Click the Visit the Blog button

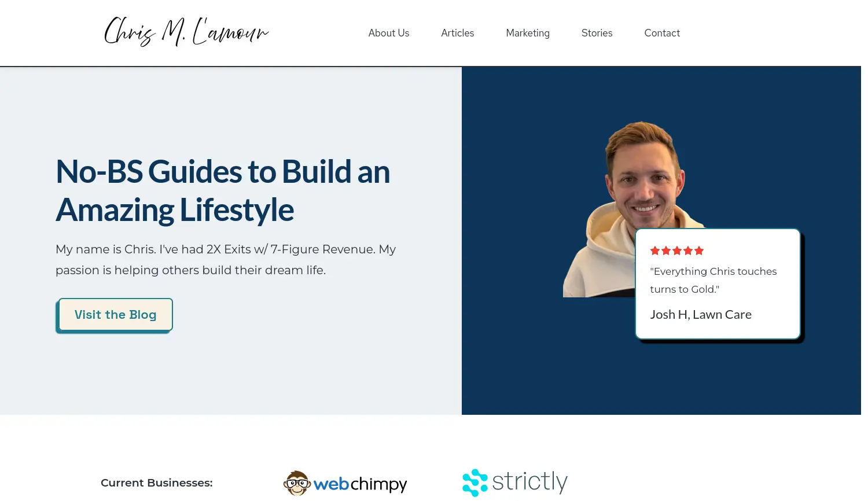[x=115, y=315]
